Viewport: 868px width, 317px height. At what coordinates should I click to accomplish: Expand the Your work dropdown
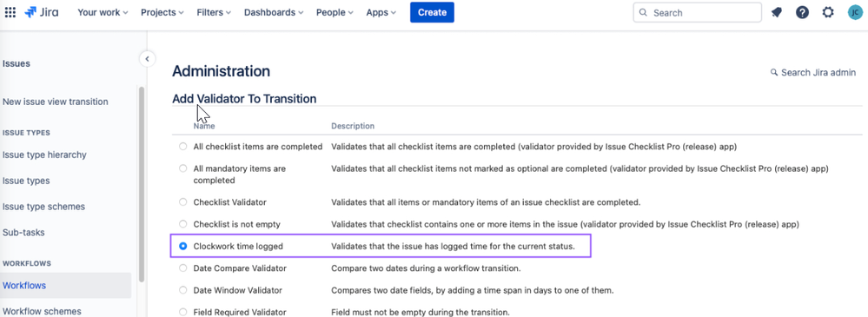click(103, 12)
